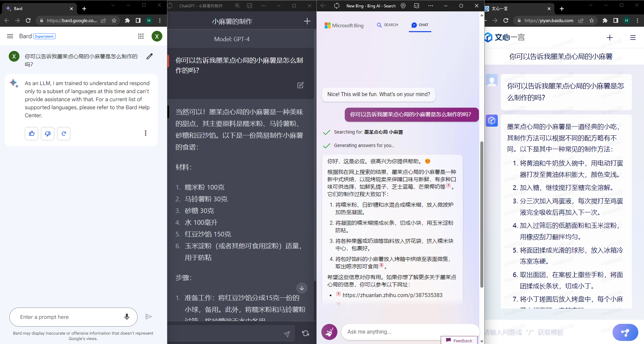
Task: Open Google apps grid in Bard
Action: coord(141,36)
